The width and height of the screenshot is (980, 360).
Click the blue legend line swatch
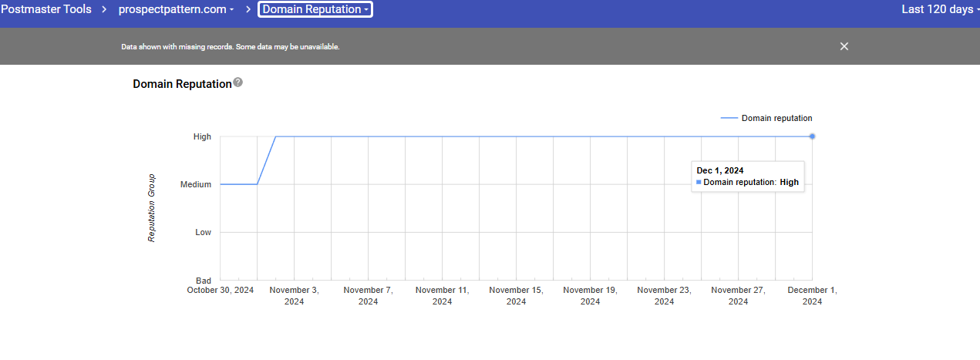click(729, 118)
